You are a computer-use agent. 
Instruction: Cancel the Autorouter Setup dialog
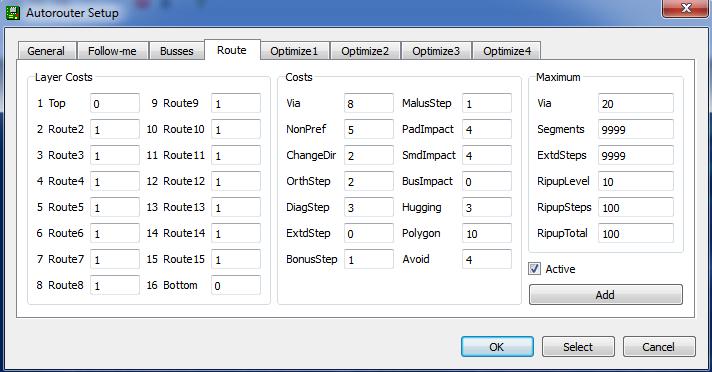point(659,347)
